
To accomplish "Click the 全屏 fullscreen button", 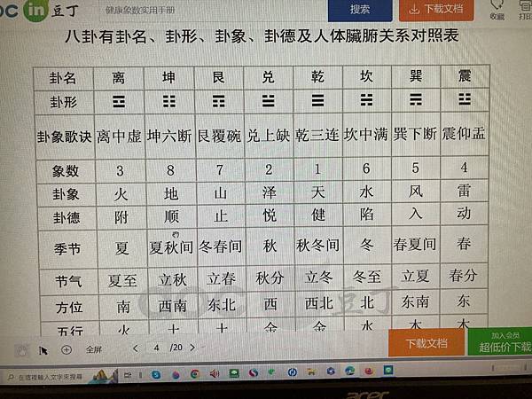I will point(94,349).
